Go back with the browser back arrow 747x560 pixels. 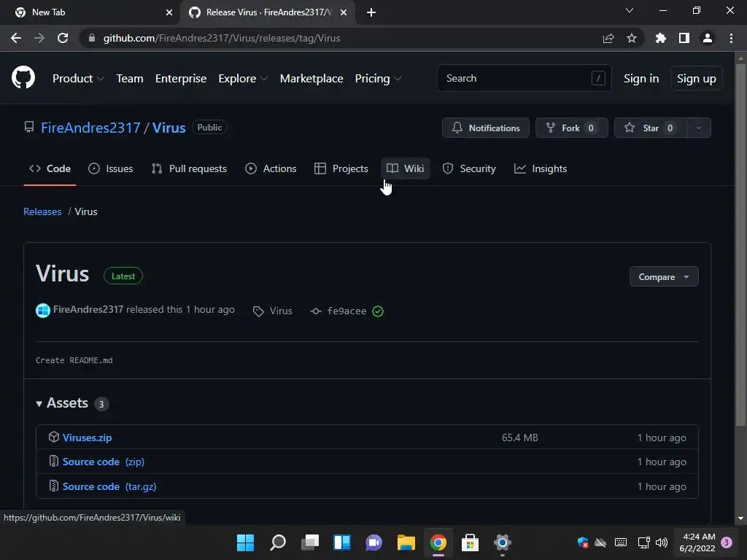(16, 38)
